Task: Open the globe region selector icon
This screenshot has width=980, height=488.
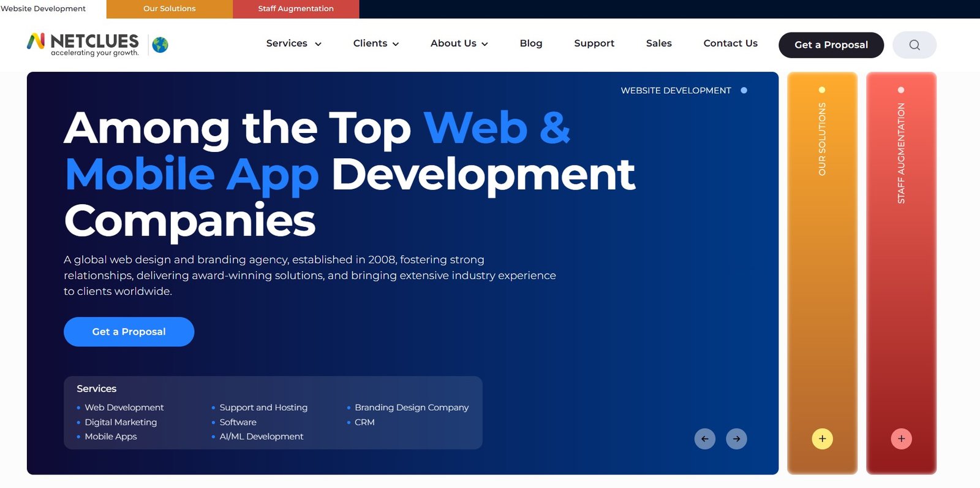Action: point(160,45)
